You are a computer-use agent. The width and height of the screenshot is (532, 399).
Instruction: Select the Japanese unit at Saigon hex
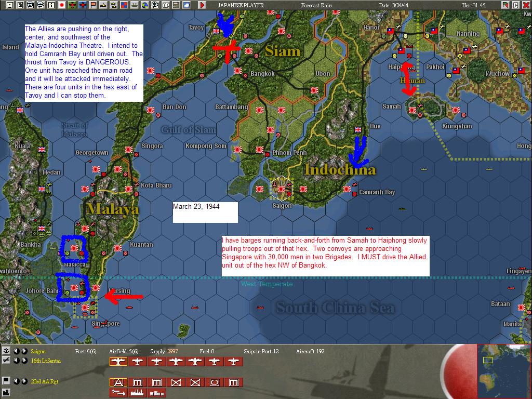pyautogui.click(x=281, y=189)
